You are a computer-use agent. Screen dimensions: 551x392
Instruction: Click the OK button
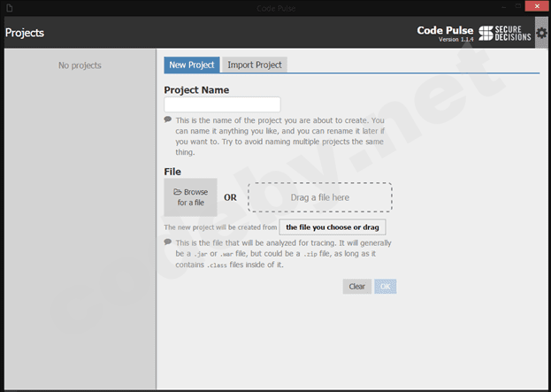(386, 287)
